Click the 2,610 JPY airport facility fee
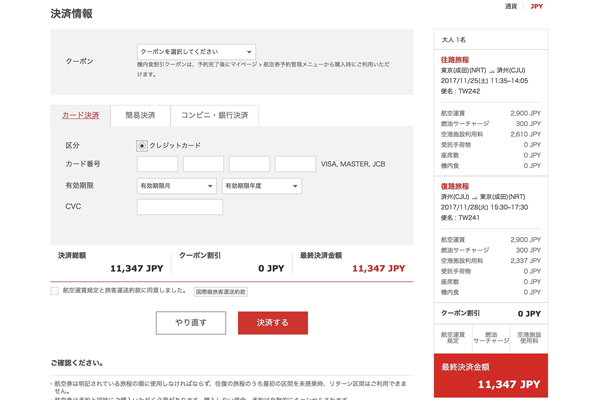Screen dimensions: 600x400 click(525, 134)
